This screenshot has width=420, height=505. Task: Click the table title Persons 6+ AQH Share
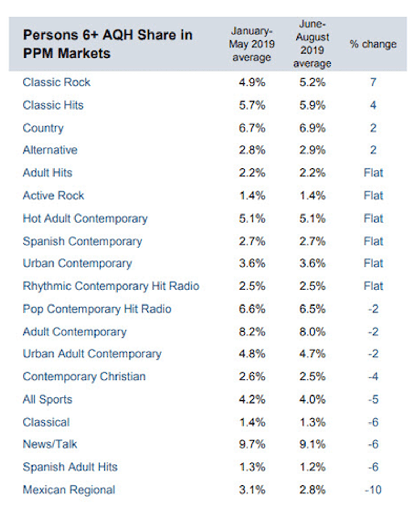[x=108, y=44]
